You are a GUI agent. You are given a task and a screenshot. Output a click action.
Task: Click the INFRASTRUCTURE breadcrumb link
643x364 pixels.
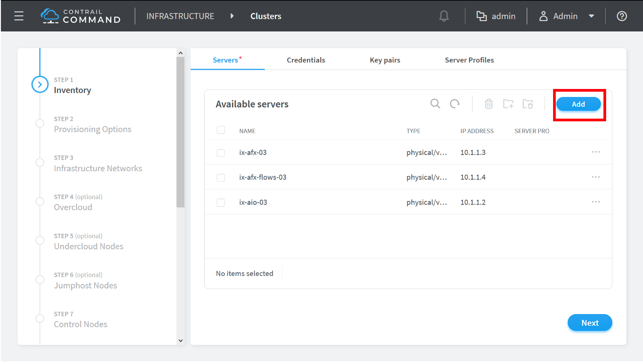[180, 16]
